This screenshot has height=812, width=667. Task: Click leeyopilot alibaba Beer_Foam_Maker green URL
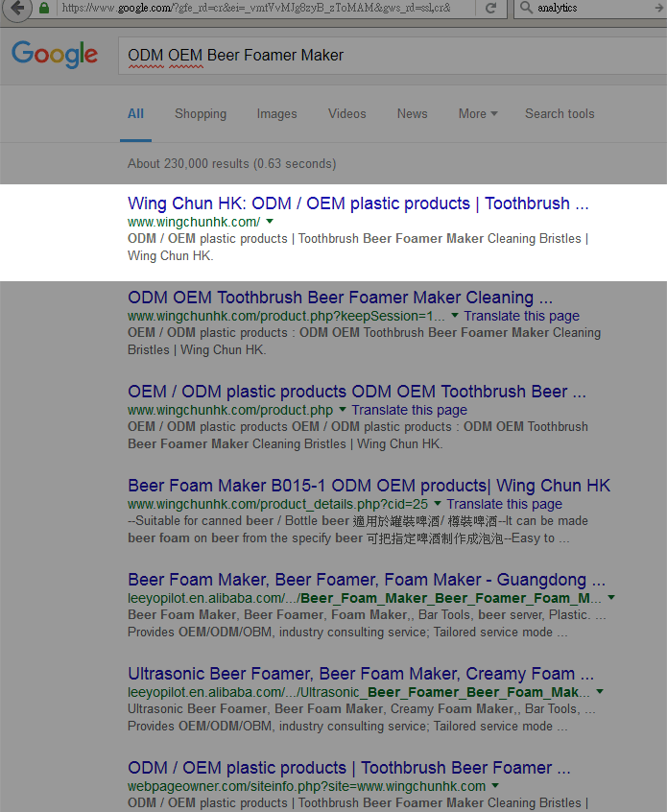365,598
